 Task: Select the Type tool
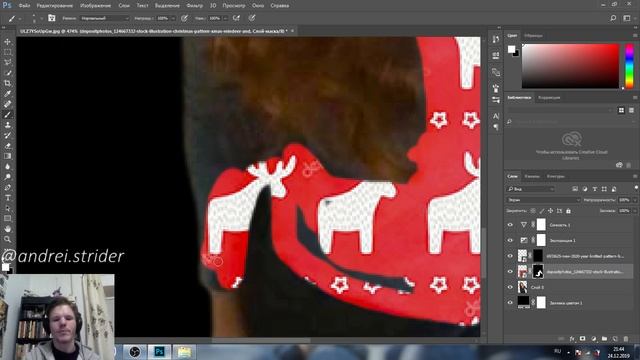point(7,198)
